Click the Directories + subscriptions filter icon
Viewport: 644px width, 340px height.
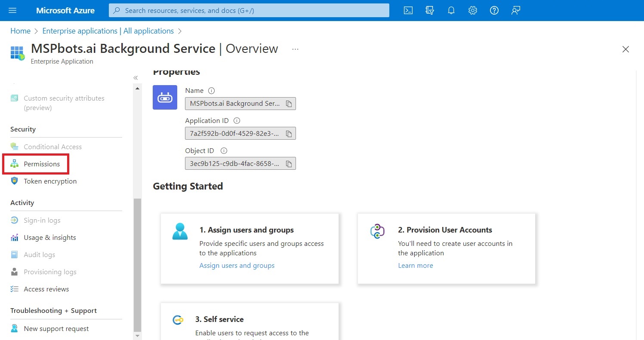(429, 11)
